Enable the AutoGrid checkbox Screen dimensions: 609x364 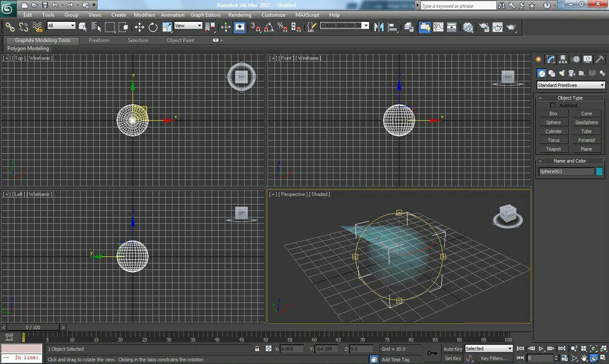553,106
